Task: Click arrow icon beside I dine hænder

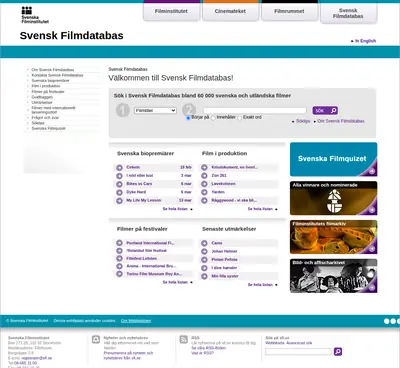Action: click(x=204, y=268)
